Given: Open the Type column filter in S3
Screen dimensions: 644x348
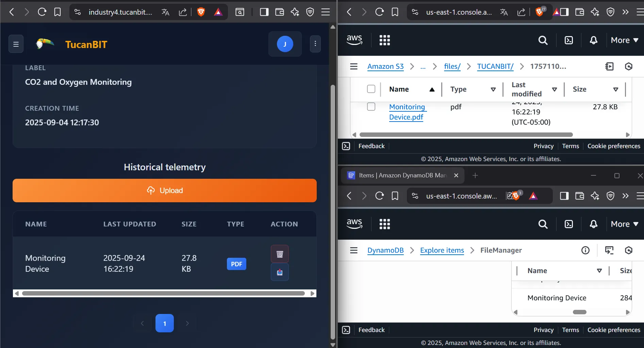Looking at the screenshot, I should [493, 89].
